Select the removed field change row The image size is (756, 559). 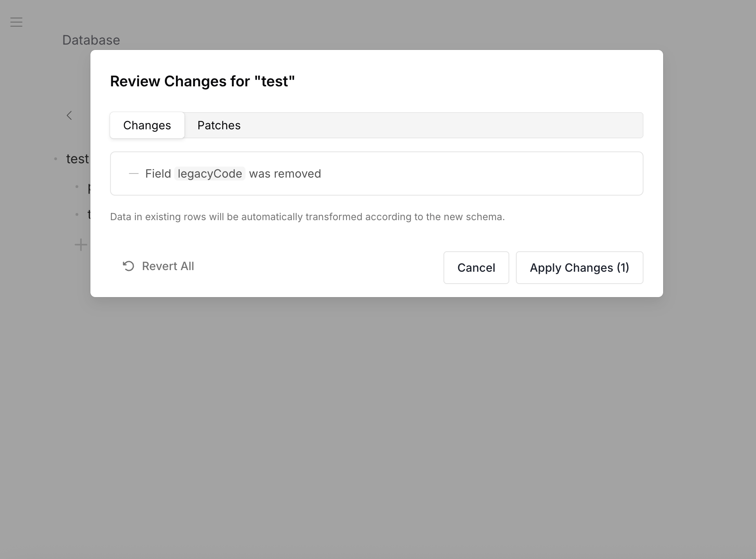click(376, 174)
